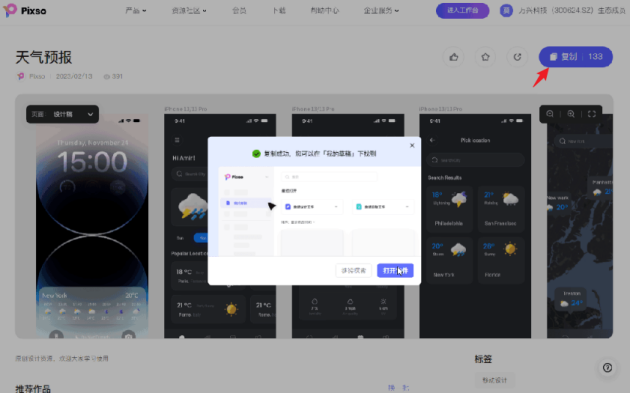Click the thumbs-up like icon
Image resolution: width=630 pixels, height=393 pixels.
[454, 57]
